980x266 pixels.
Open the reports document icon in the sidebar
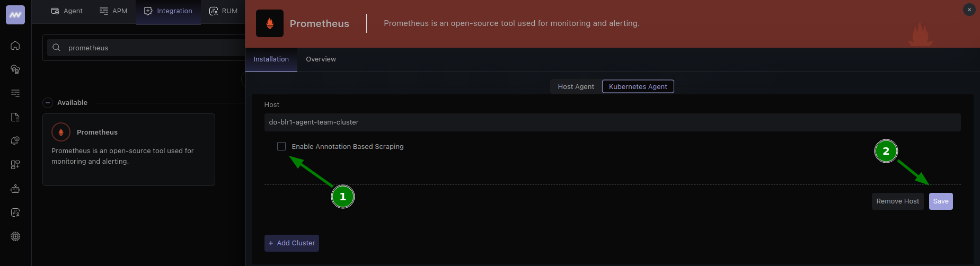15,117
